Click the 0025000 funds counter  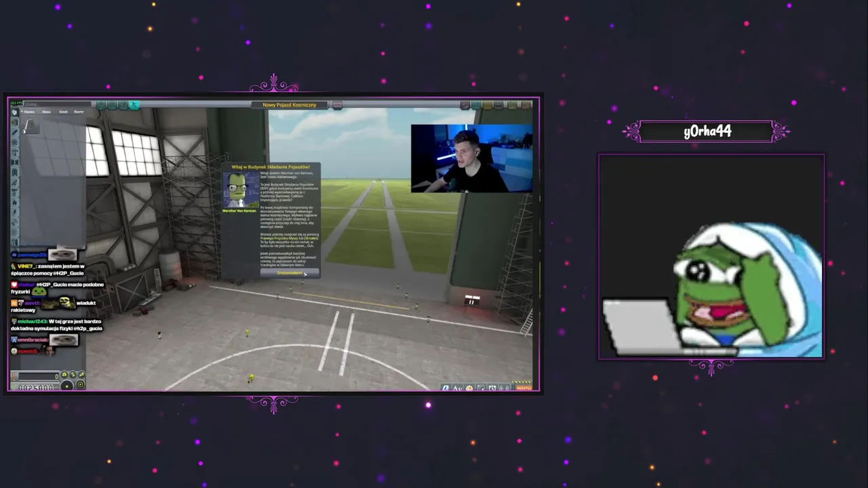pyautogui.click(x=35, y=388)
